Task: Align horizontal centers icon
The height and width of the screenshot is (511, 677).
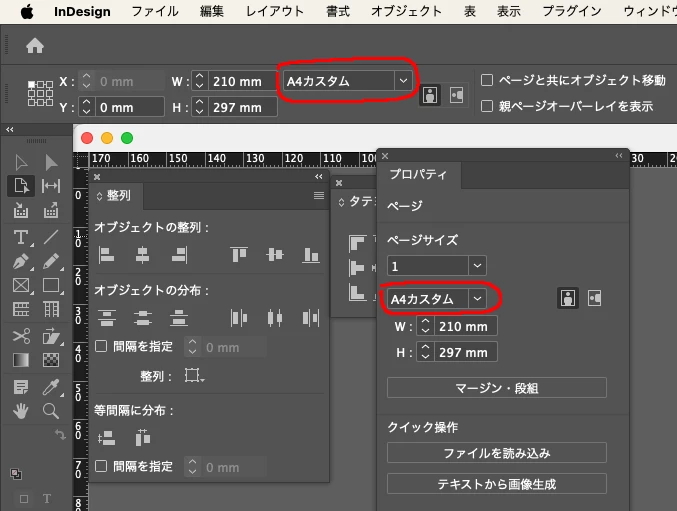Action: tap(142, 255)
